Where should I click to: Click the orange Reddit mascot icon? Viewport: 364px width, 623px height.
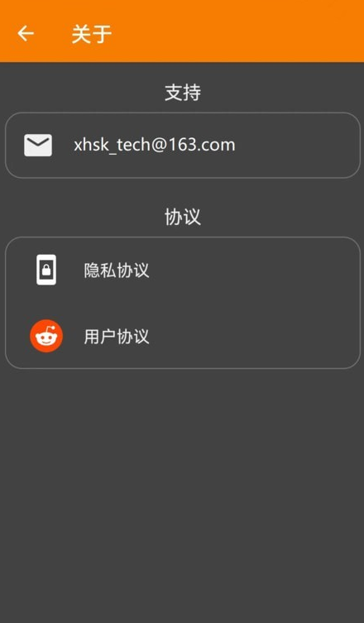(46, 336)
